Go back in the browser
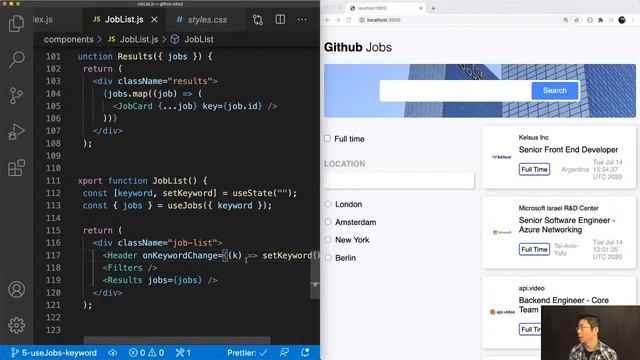Viewport: 640px width, 360px height. [327, 20]
